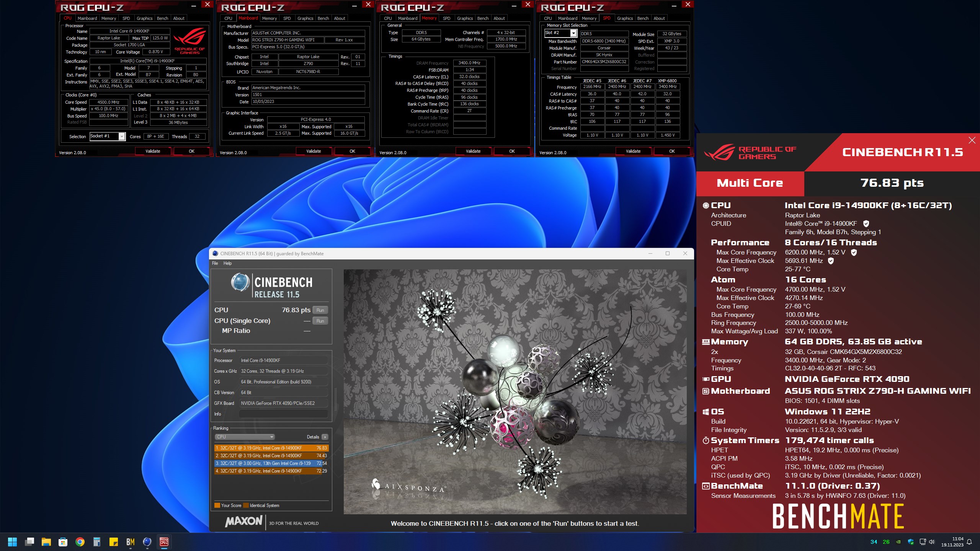Click the shield next to Max Core Frequency
The width and height of the screenshot is (980, 551).
click(x=854, y=252)
